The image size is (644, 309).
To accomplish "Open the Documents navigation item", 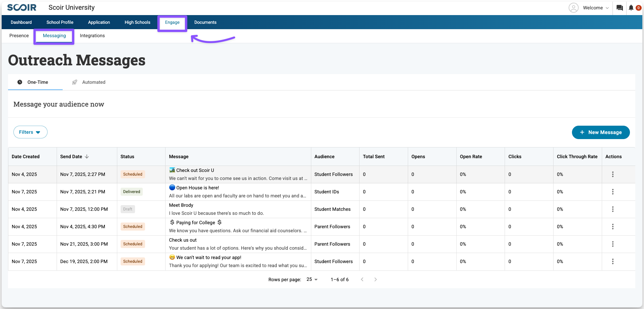I will point(205,22).
